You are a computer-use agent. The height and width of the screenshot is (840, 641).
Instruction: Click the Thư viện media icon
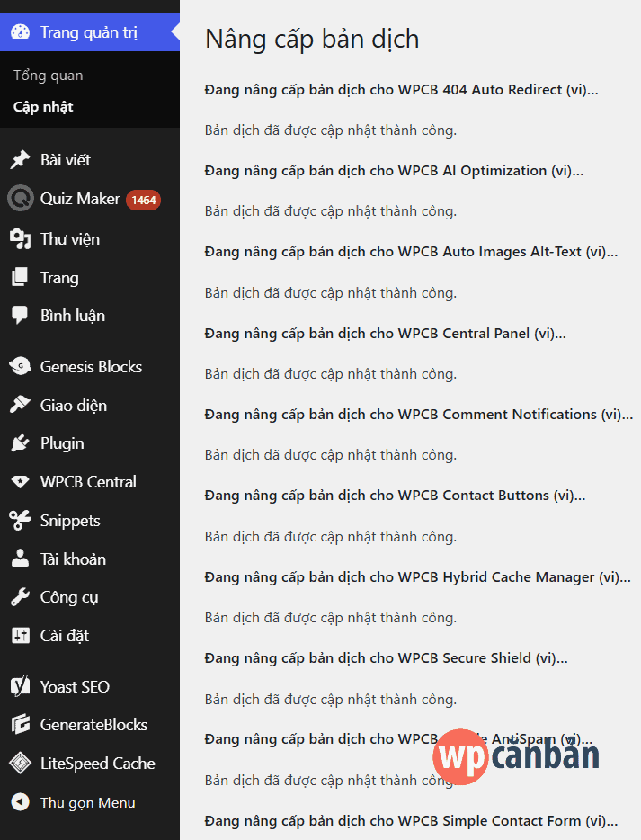pyautogui.click(x=21, y=239)
